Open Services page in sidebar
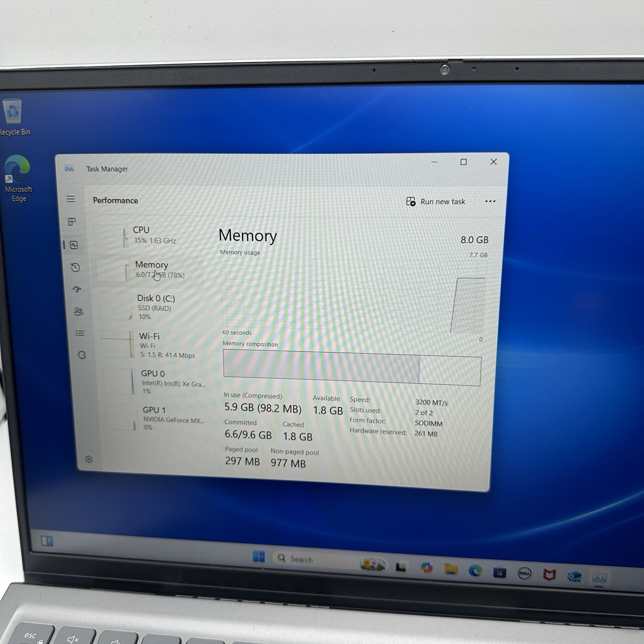The width and height of the screenshot is (644, 644). [82, 355]
